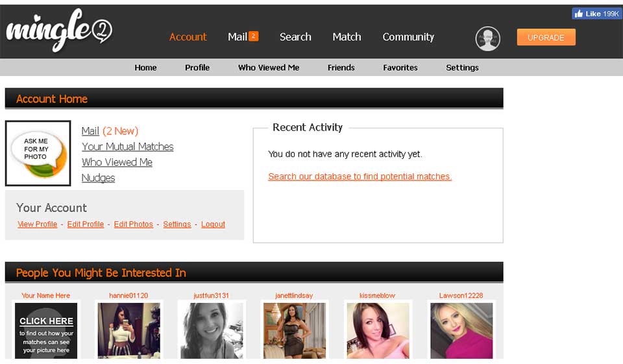
Task: Click the Edit Photos link
Action: (133, 224)
